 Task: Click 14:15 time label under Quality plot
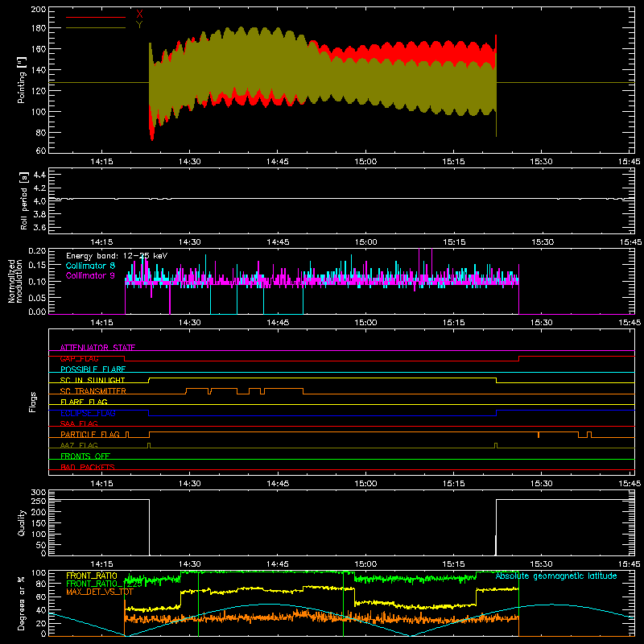click(101, 564)
